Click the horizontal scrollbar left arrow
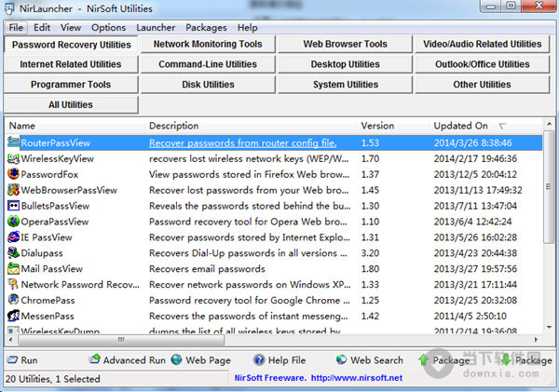 [10, 340]
